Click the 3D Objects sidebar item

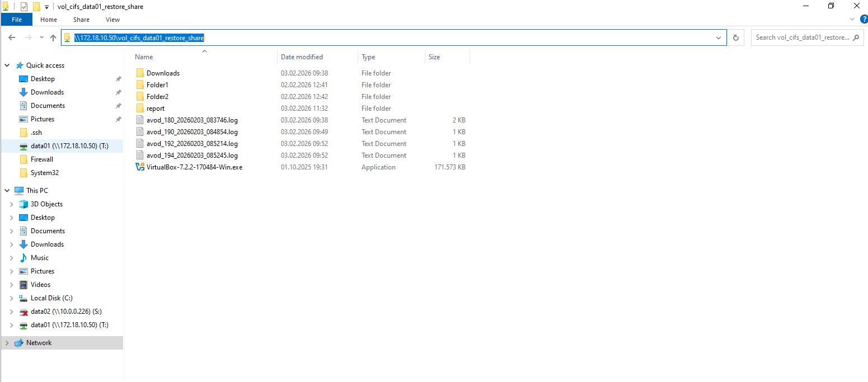click(46, 204)
